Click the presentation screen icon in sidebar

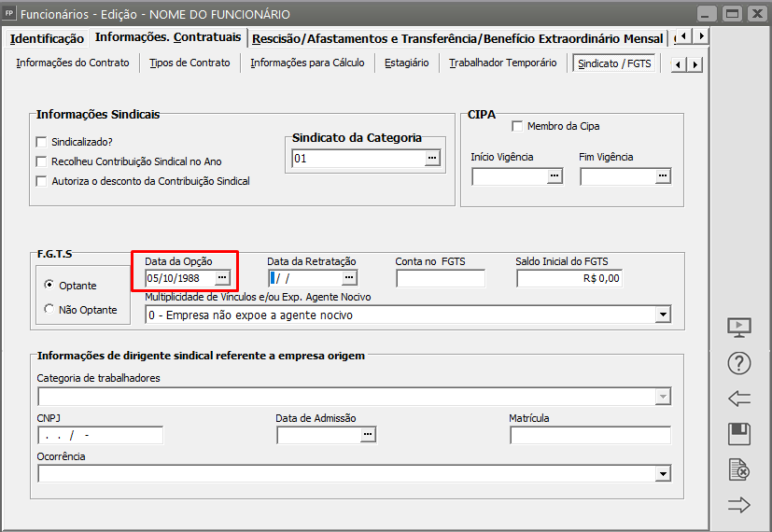739,328
